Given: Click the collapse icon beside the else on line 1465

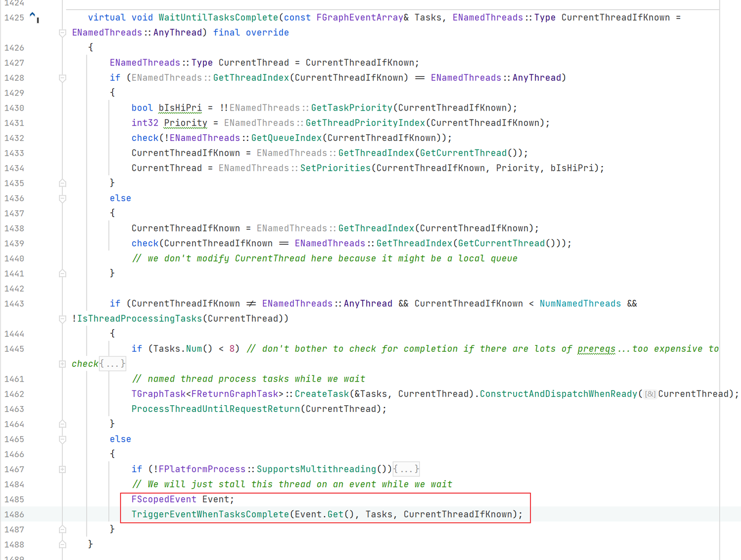Looking at the screenshot, I should pyautogui.click(x=62, y=439).
